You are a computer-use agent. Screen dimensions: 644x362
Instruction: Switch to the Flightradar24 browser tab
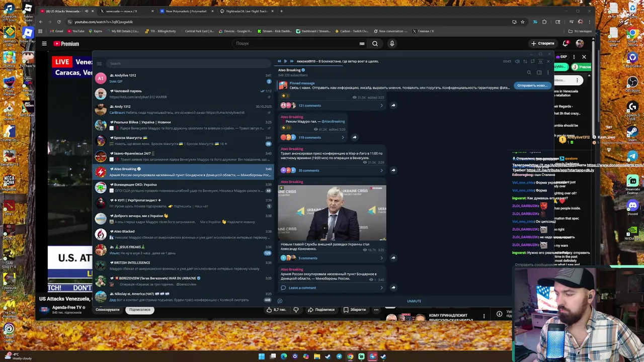247,11
